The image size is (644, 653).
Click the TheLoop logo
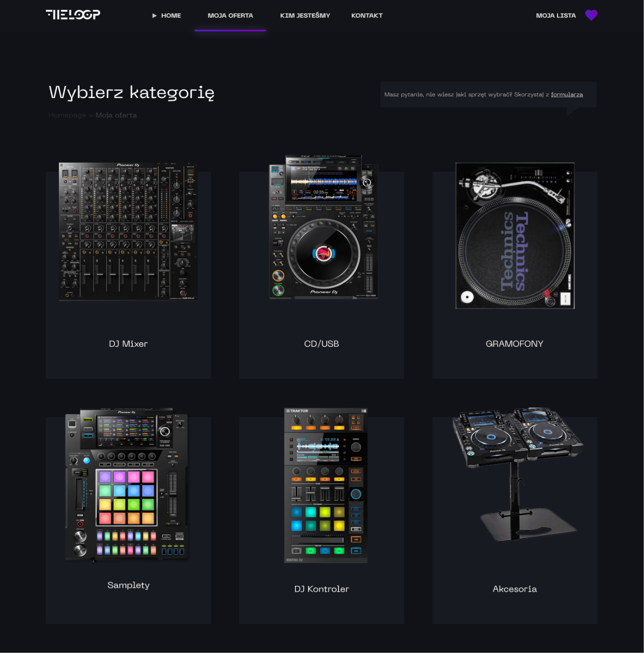(73, 14)
